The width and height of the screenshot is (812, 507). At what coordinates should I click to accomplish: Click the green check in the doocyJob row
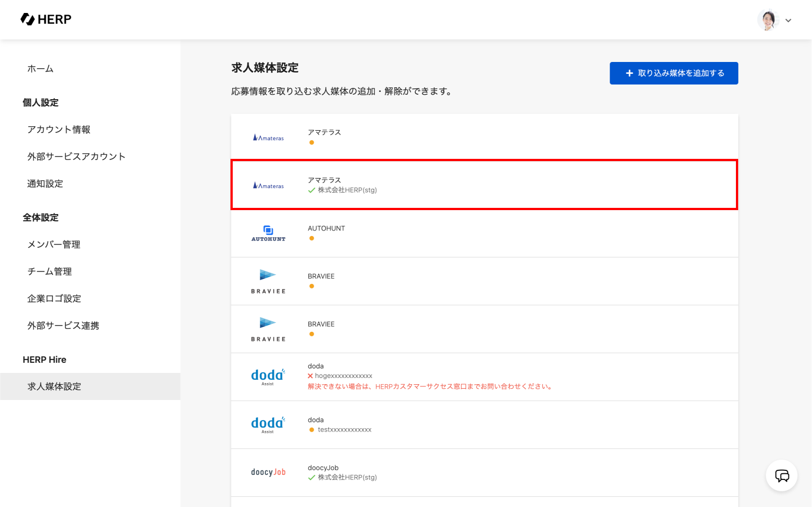point(312,478)
